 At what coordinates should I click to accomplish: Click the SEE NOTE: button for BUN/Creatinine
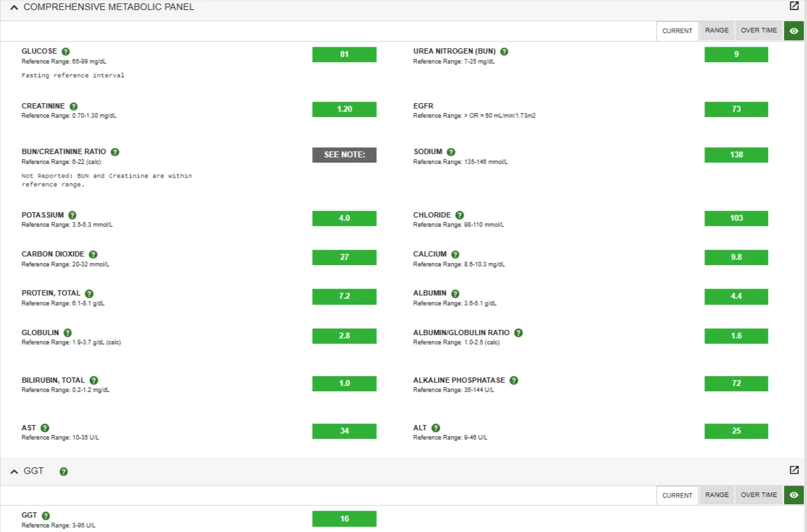click(344, 155)
